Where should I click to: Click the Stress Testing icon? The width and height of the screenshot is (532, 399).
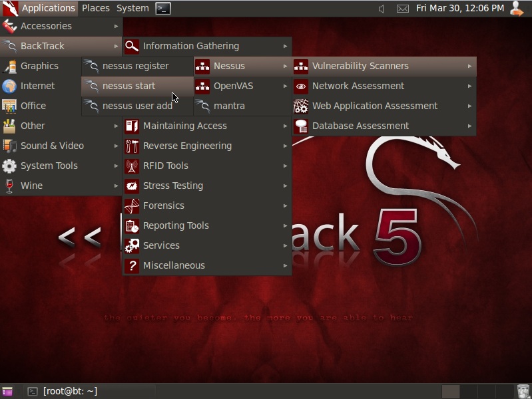click(x=132, y=186)
